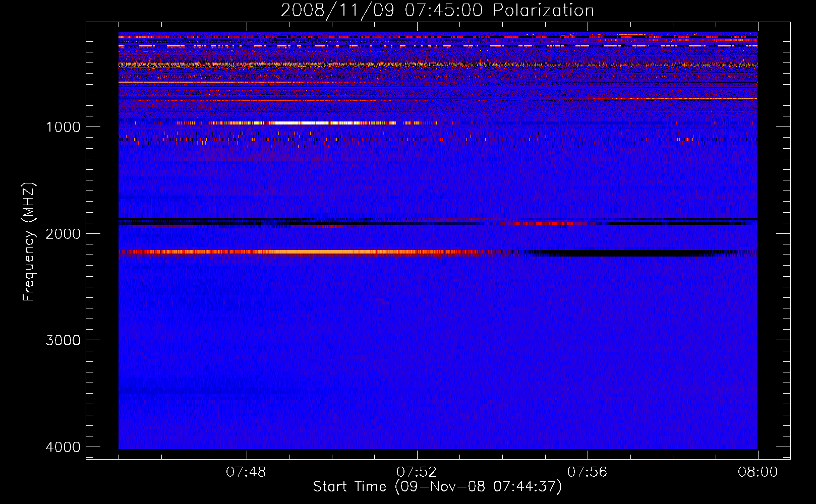Click the 2000 frequency tick label
This screenshot has height=504, width=816.
[63, 233]
